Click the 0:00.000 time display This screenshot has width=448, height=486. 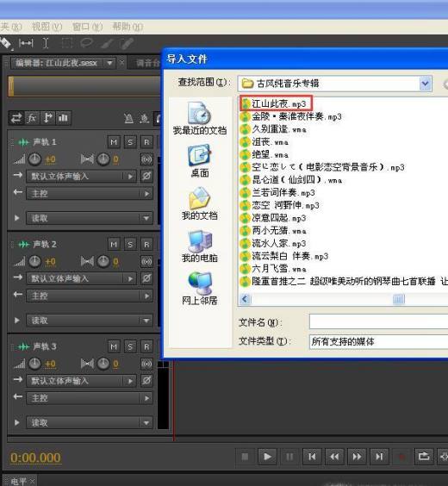click(35, 458)
